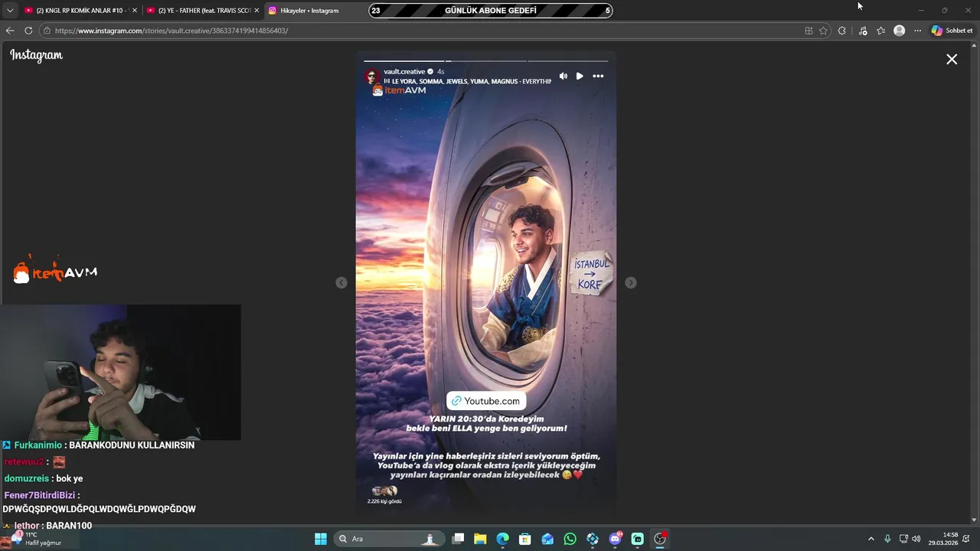Close the YE - FATHER tab

[256, 11]
